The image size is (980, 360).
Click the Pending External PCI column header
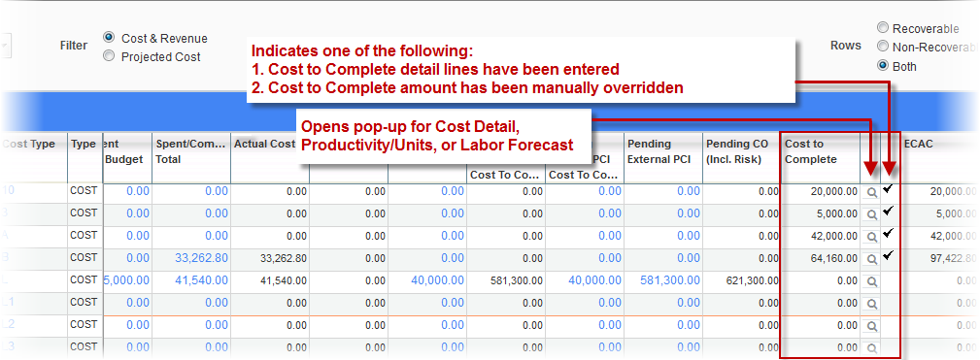(x=662, y=157)
